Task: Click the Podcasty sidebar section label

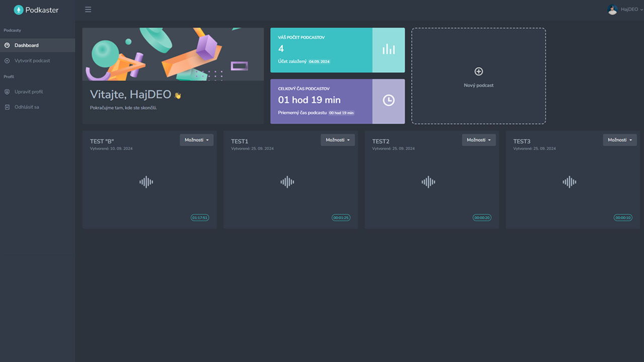Action: click(12, 31)
